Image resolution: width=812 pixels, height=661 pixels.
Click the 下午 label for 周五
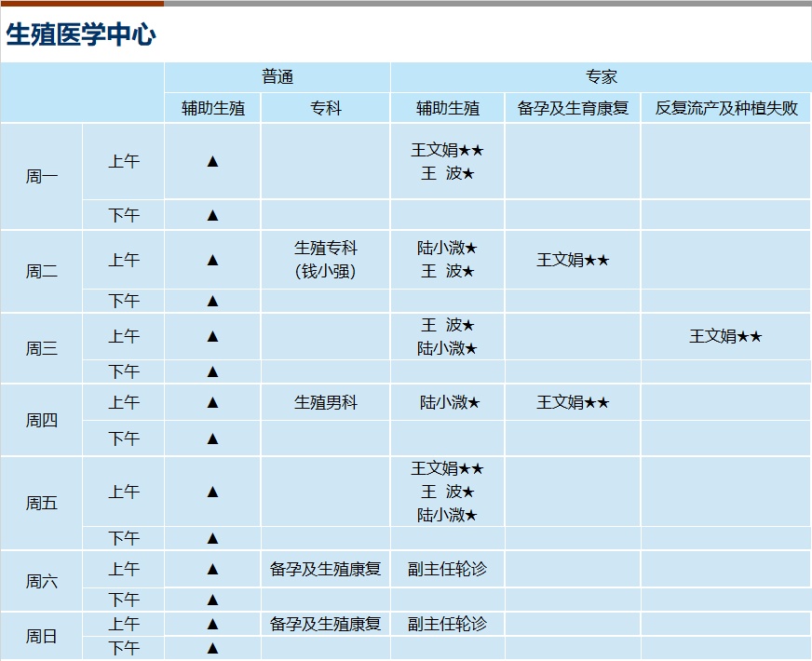[124, 538]
